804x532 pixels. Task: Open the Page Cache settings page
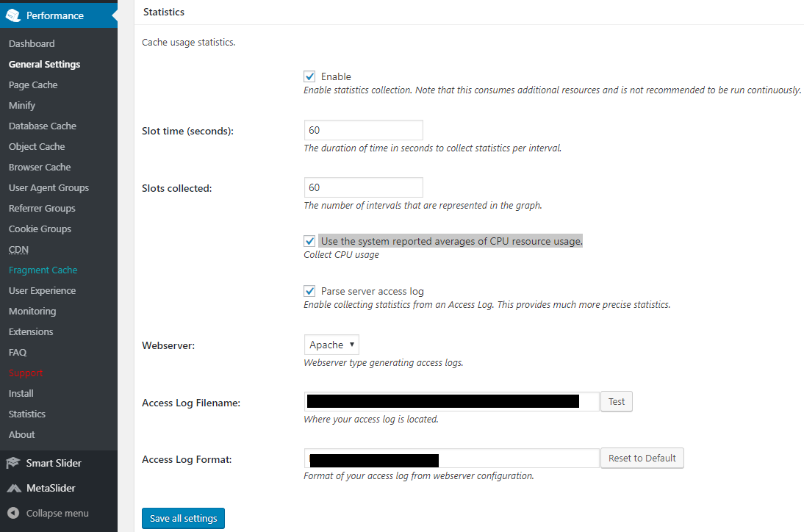coord(33,85)
